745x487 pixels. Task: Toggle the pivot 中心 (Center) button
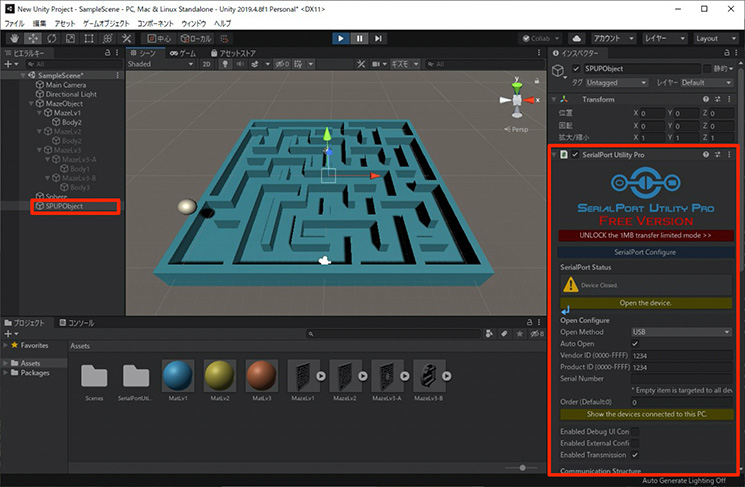pyautogui.click(x=159, y=38)
